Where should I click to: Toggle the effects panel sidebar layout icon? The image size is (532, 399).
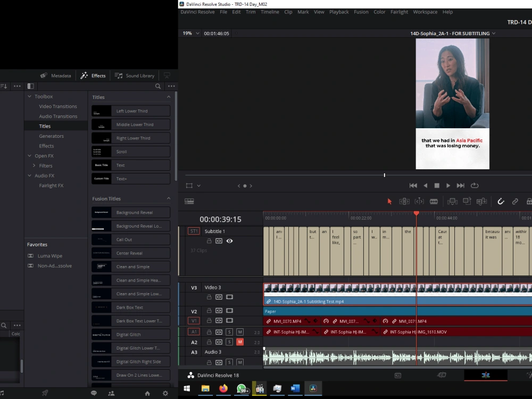(30, 86)
